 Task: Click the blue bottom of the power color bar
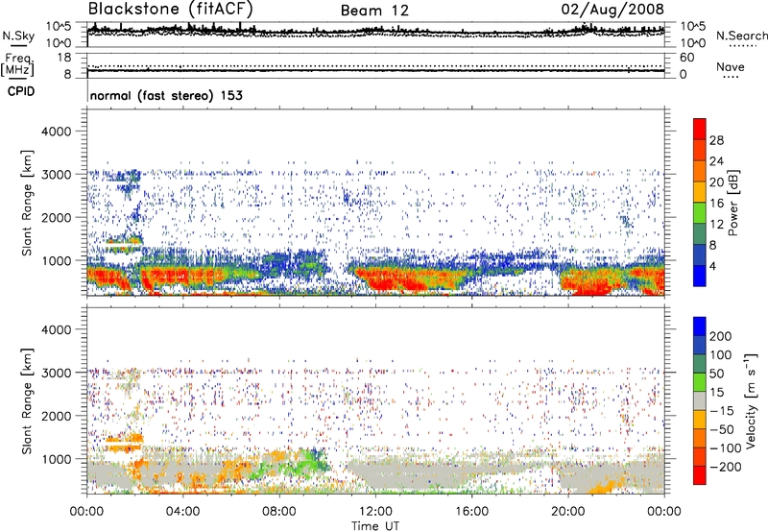pos(700,277)
